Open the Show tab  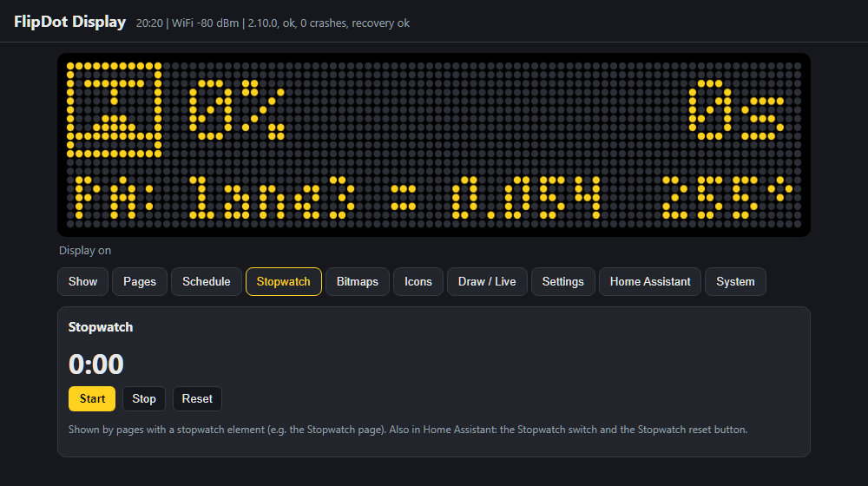[x=82, y=282]
